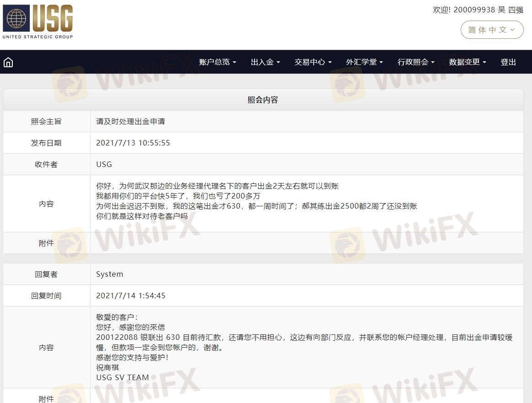Select the subject text 请及时处理出金申请
Viewport: 532px width, 403px height.
click(x=131, y=122)
